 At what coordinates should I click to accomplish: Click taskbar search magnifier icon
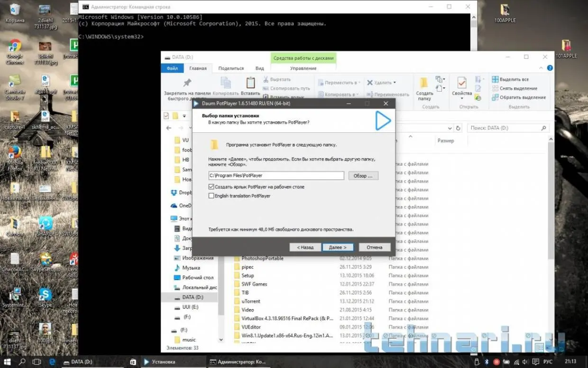click(22, 362)
